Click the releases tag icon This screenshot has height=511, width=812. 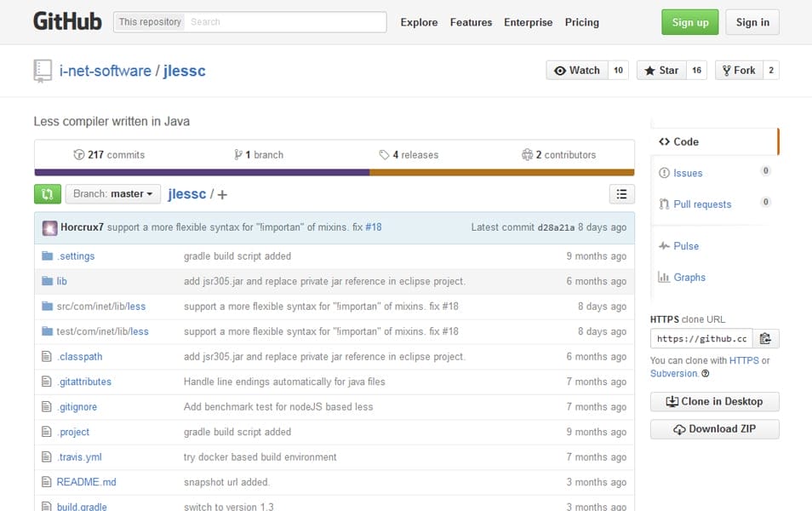384,154
